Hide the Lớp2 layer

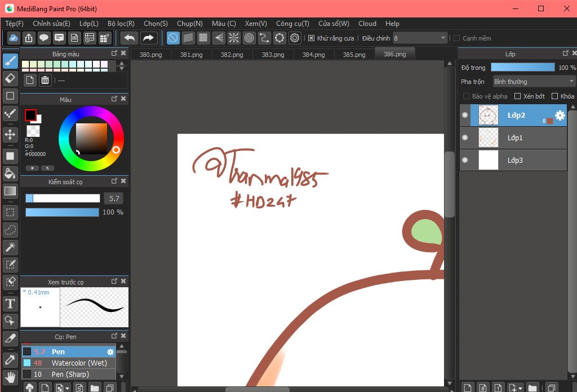click(x=465, y=115)
